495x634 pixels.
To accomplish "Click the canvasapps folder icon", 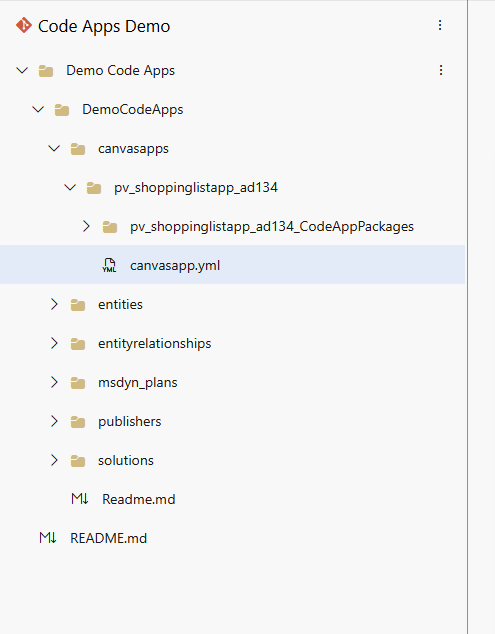I will 78,149.
